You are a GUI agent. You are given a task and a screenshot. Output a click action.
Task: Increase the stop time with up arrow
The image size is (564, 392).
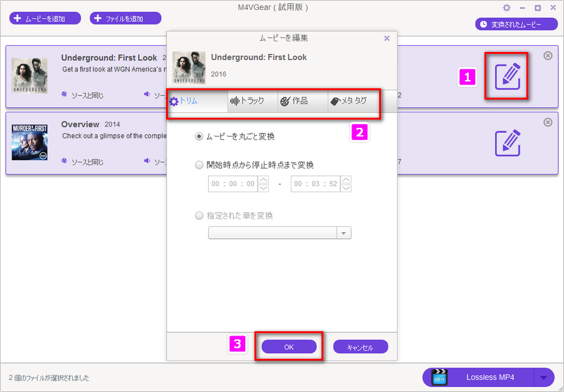click(x=346, y=180)
